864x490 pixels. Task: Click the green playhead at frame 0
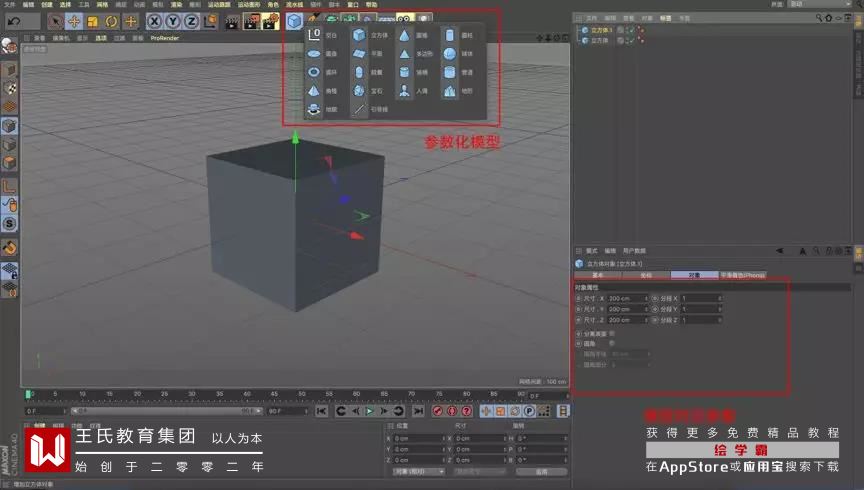(28, 394)
